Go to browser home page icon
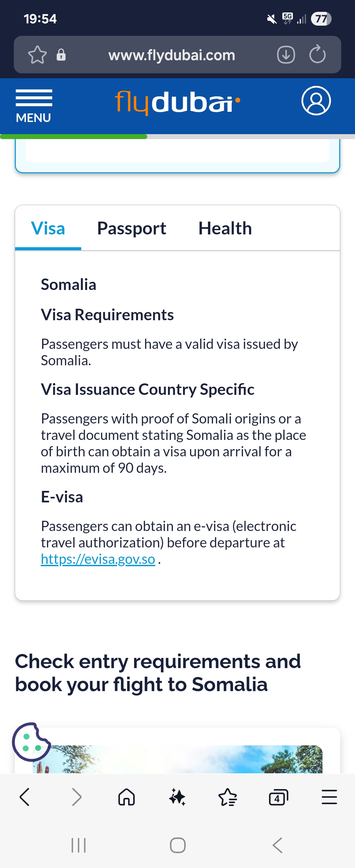Screen dimensions: 355x868 [127, 797]
